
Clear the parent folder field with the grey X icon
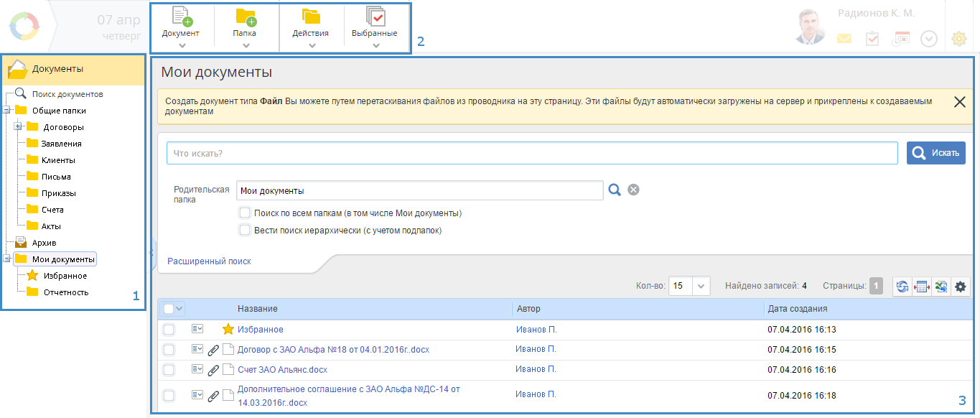point(633,190)
